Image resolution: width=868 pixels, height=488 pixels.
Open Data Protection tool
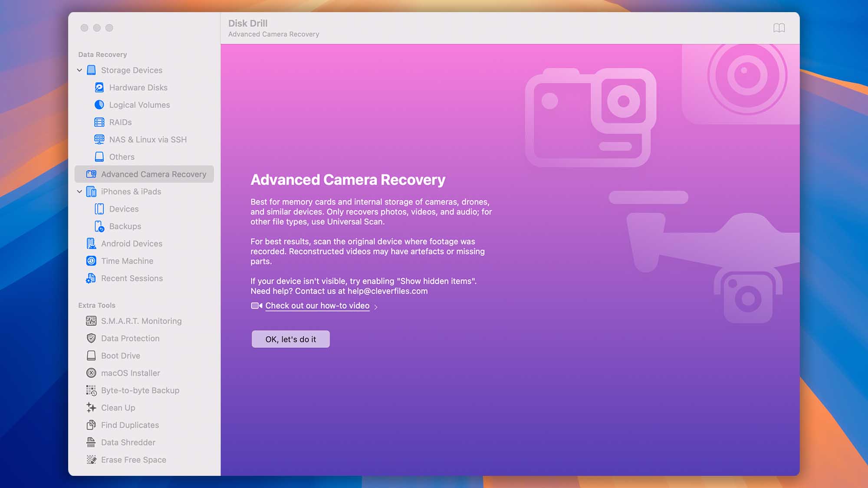[144, 338]
